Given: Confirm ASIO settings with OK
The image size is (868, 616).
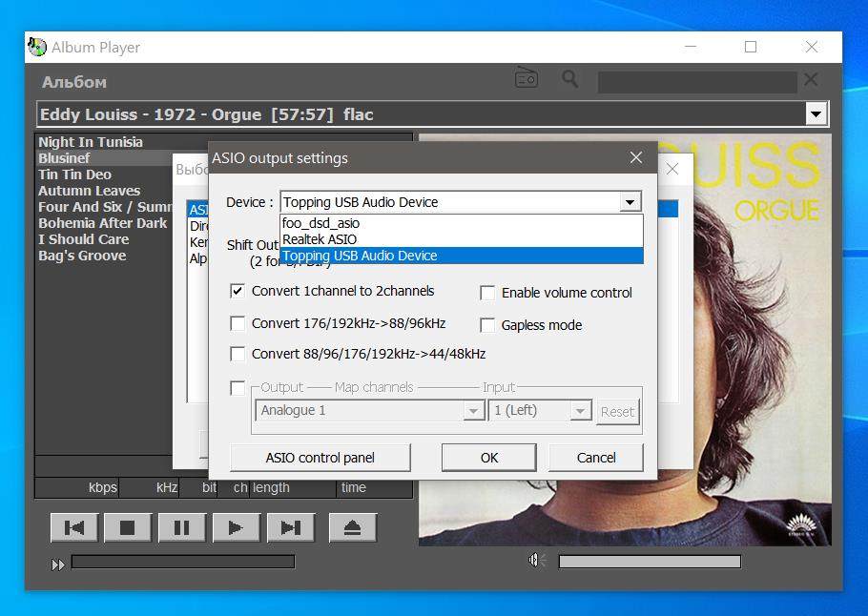Looking at the screenshot, I should (489, 458).
